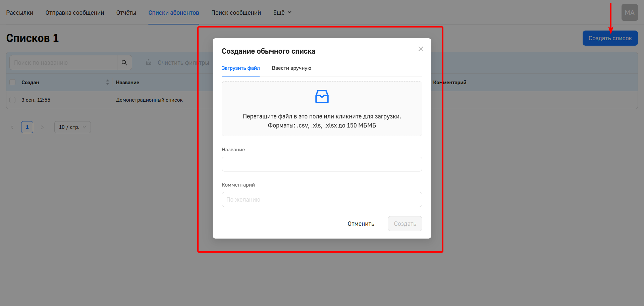
Task: Click the calendar icon next to Очистить фильтры
Action: click(148, 62)
